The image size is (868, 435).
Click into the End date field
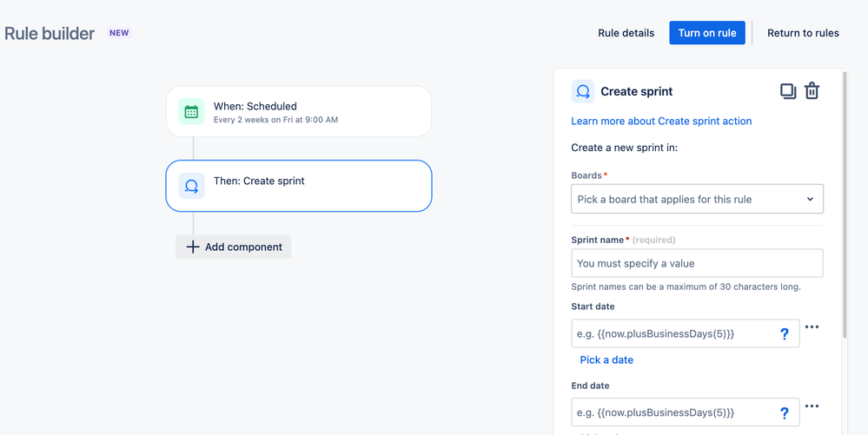point(673,413)
